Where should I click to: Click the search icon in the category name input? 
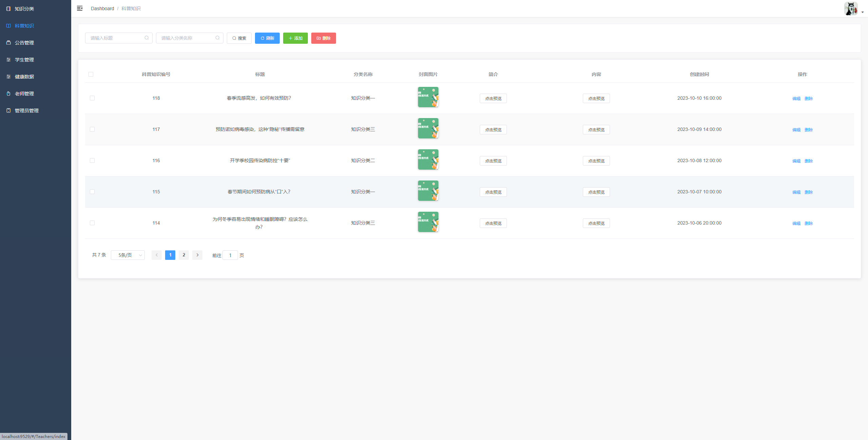coord(217,38)
